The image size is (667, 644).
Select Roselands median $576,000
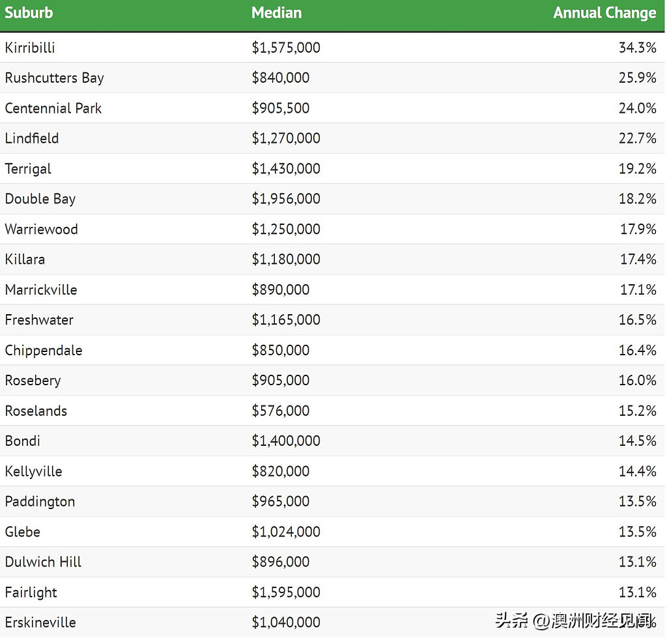tap(281, 411)
